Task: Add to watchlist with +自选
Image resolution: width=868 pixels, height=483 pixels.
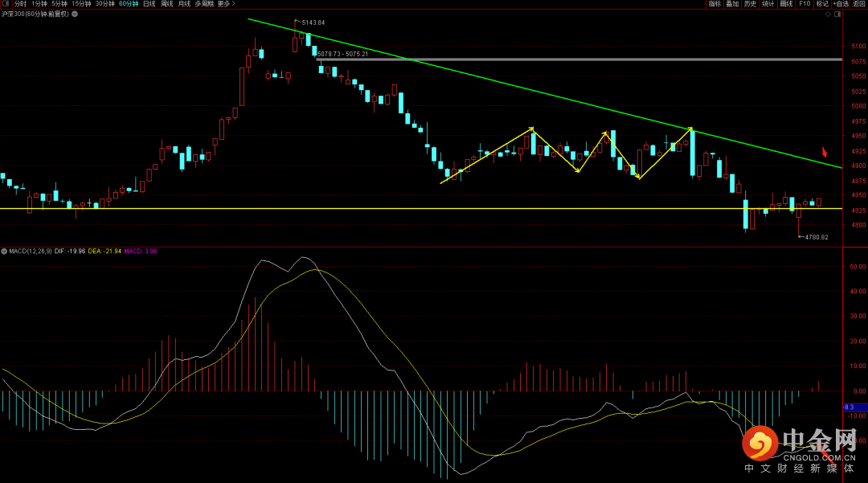Action: pos(841,4)
